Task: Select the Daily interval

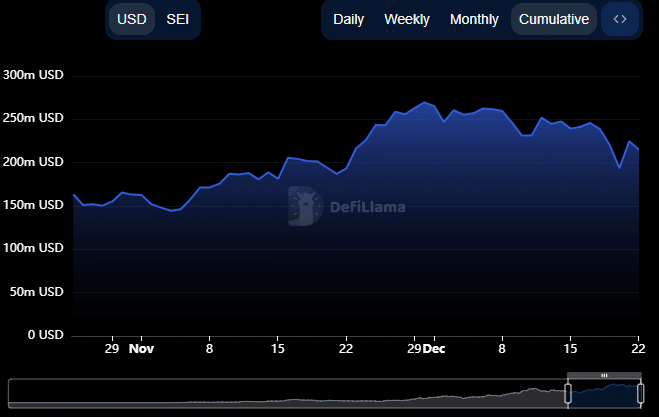Action: coord(348,19)
